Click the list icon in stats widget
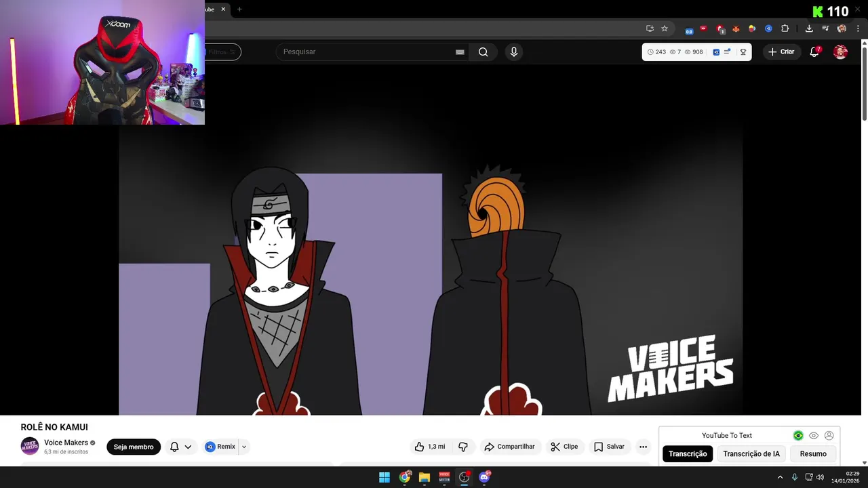The height and width of the screenshot is (488, 868). click(x=728, y=52)
